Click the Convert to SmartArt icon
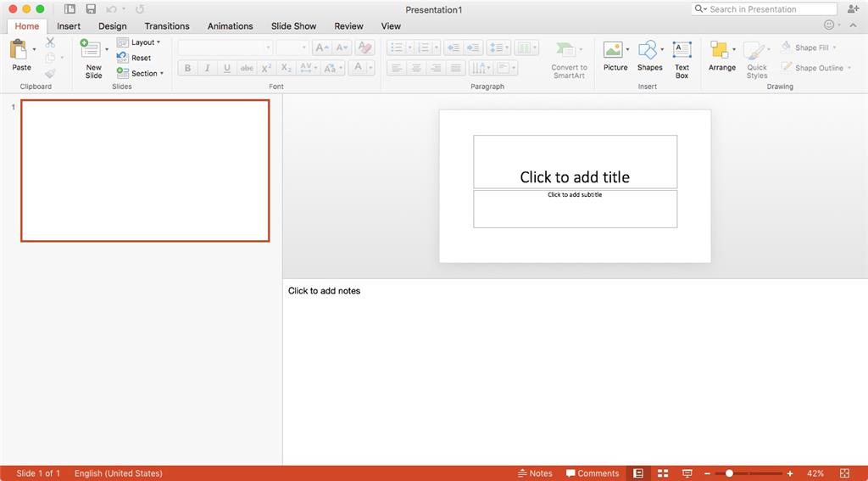 click(x=565, y=49)
